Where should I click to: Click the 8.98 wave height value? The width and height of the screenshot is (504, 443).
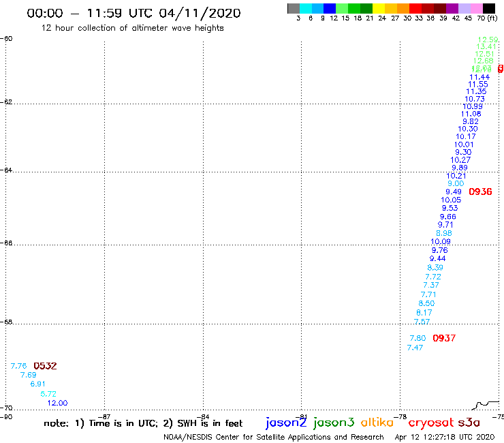pyautogui.click(x=444, y=233)
